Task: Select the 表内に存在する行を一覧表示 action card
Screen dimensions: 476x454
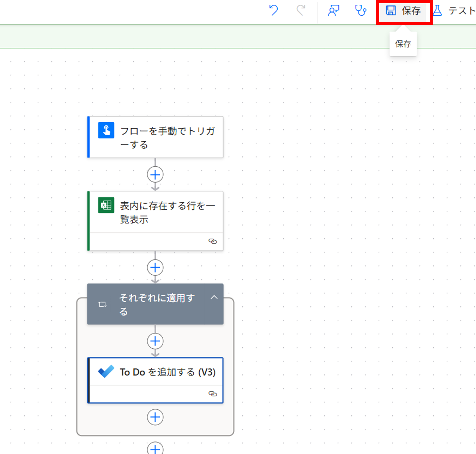Action: (155, 221)
